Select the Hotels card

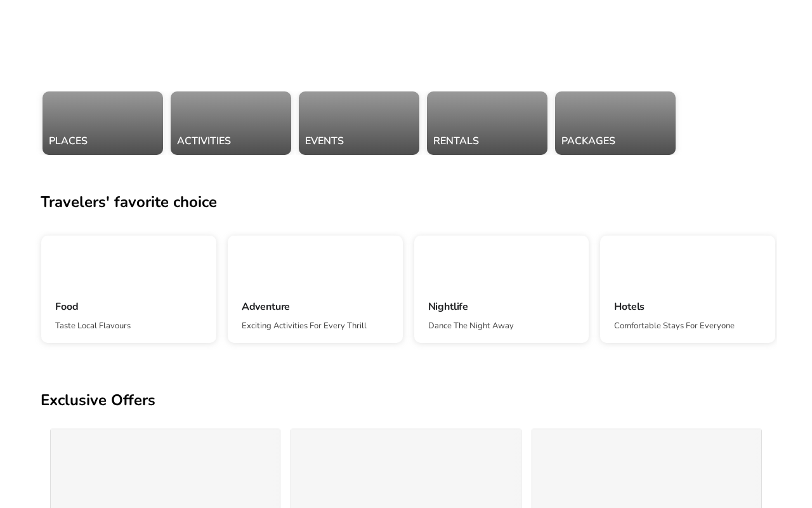coord(688,290)
